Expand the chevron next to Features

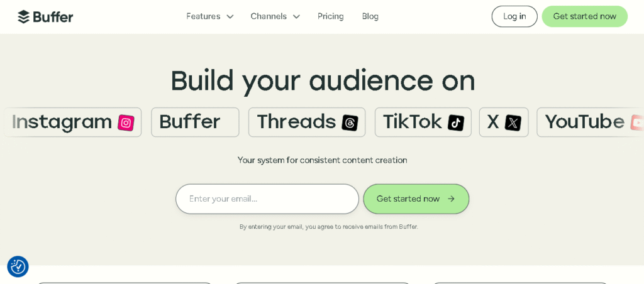(x=230, y=17)
